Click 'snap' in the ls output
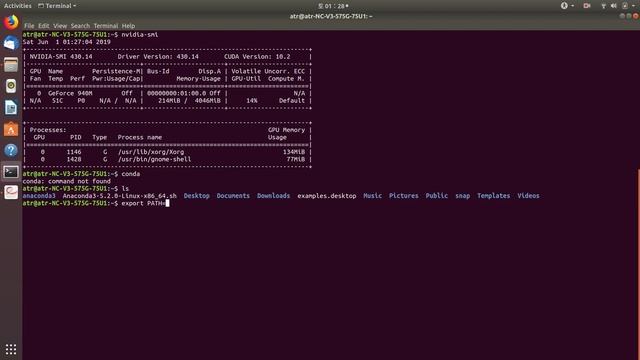The image size is (640, 360). (462, 196)
